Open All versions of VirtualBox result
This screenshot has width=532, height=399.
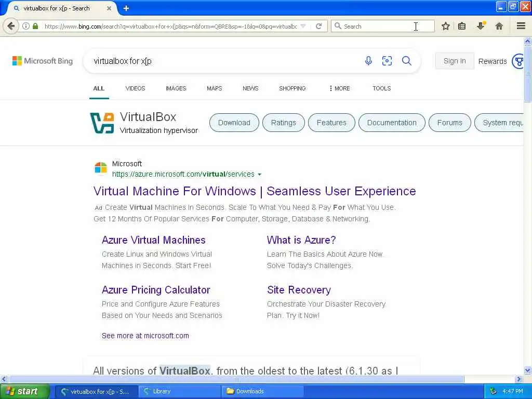tap(245, 370)
